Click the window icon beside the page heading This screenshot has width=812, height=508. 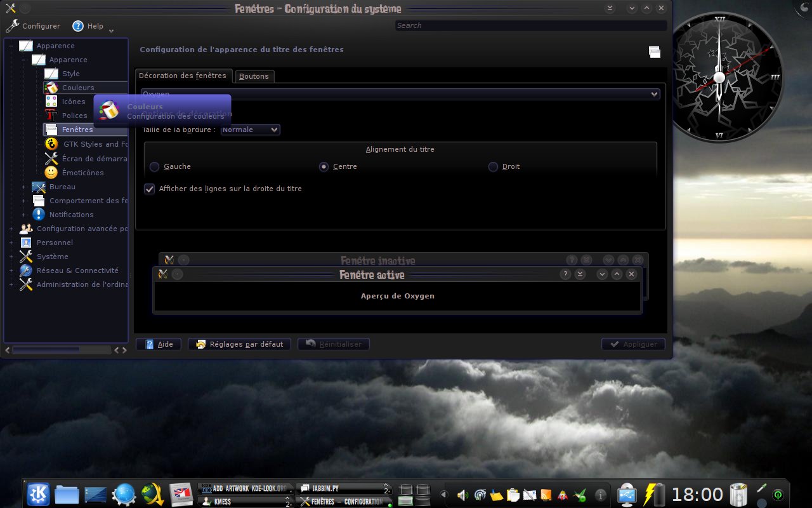[x=655, y=52]
